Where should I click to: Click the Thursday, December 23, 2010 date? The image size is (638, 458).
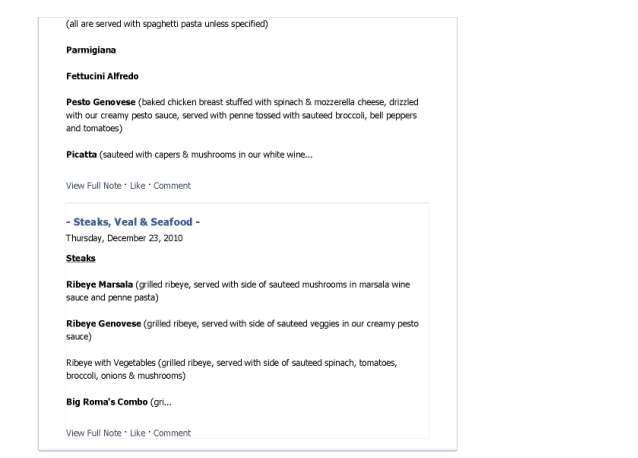click(124, 238)
